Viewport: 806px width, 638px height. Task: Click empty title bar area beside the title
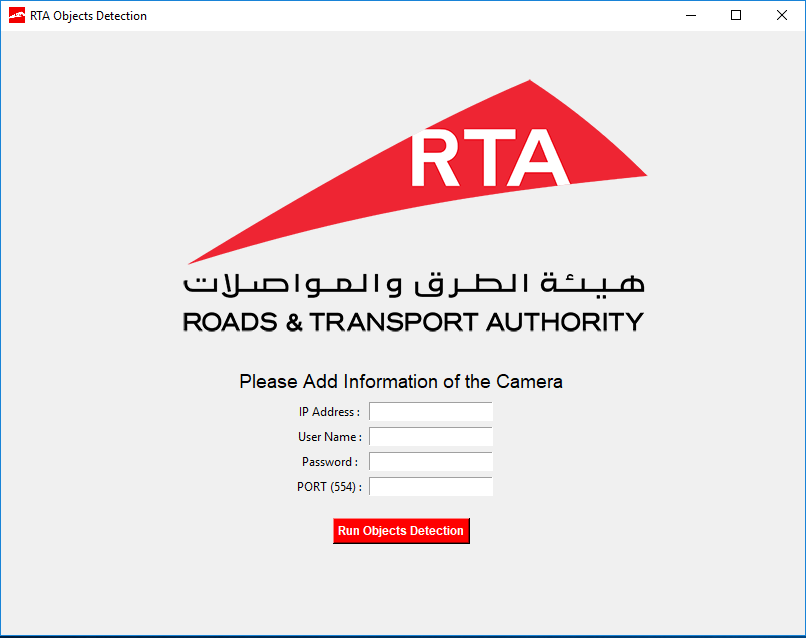[400, 16]
